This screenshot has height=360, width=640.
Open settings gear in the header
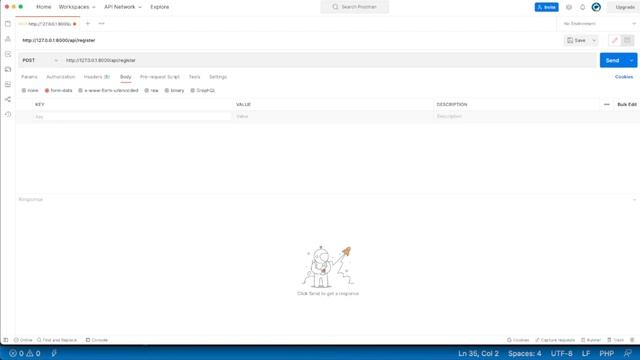point(569,7)
